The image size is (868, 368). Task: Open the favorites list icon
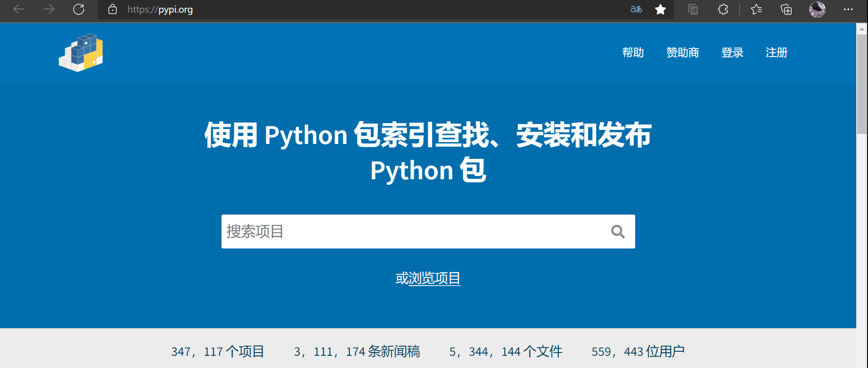[756, 9]
